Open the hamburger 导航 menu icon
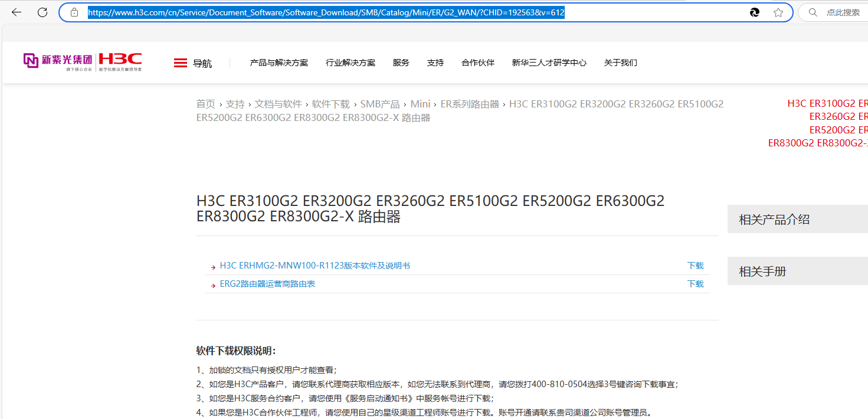 point(181,63)
